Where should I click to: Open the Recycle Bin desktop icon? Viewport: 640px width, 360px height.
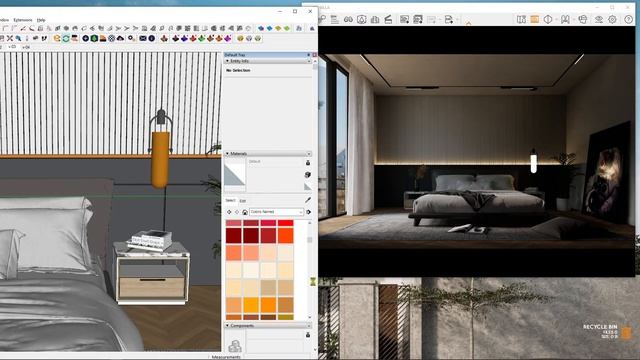coord(626,333)
